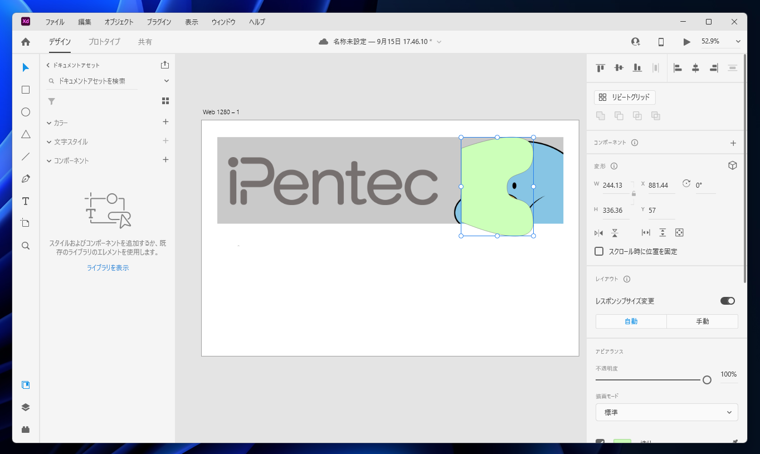Align selection to bottom
Viewport: 760px width, 454px height.
(637, 68)
